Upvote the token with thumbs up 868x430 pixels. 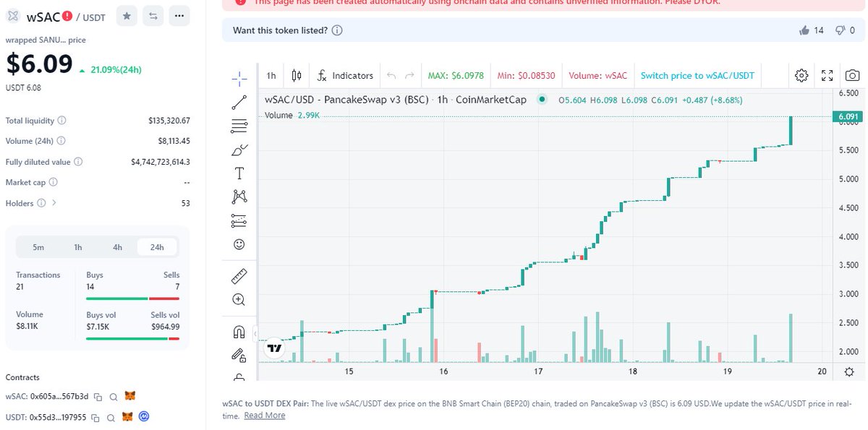(804, 30)
